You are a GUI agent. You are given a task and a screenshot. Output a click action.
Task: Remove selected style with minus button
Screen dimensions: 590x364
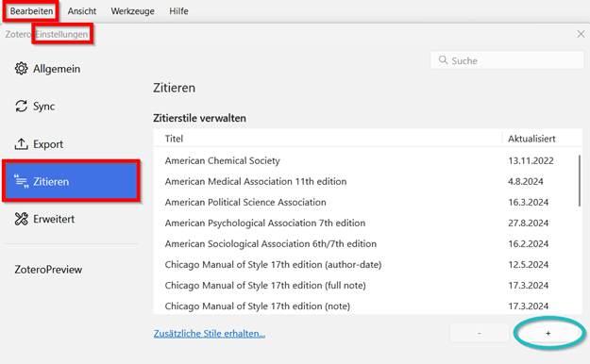(x=479, y=333)
